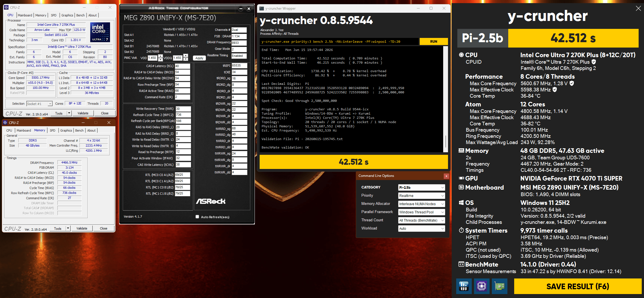Click the Intel Core Ultra 7 logo in CPU-Z
The height and width of the screenshot is (298, 644).
(100, 32)
